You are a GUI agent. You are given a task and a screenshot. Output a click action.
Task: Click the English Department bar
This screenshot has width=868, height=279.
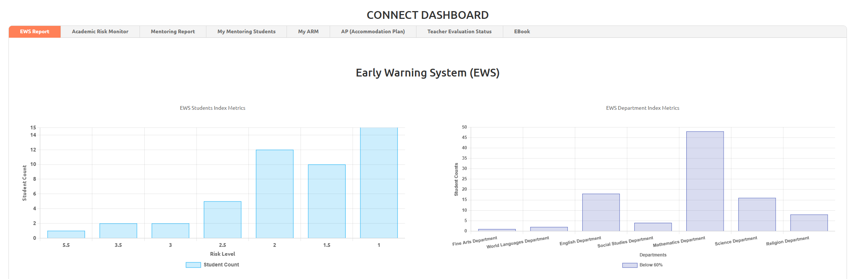pos(601,212)
